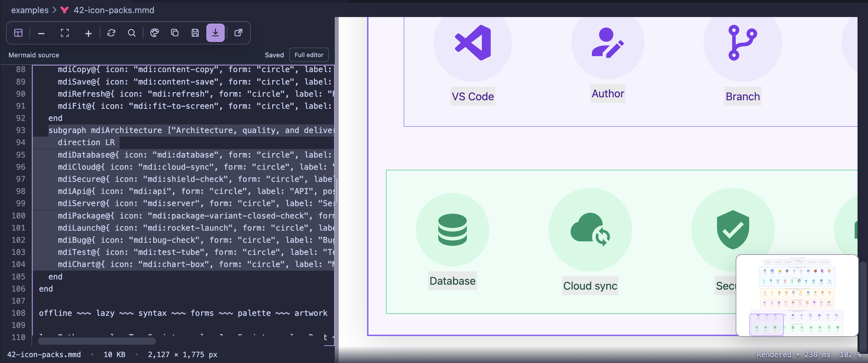The height and width of the screenshot is (363, 868).
Task: Click the mdiCopy content-copy code line
Action: point(196,69)
